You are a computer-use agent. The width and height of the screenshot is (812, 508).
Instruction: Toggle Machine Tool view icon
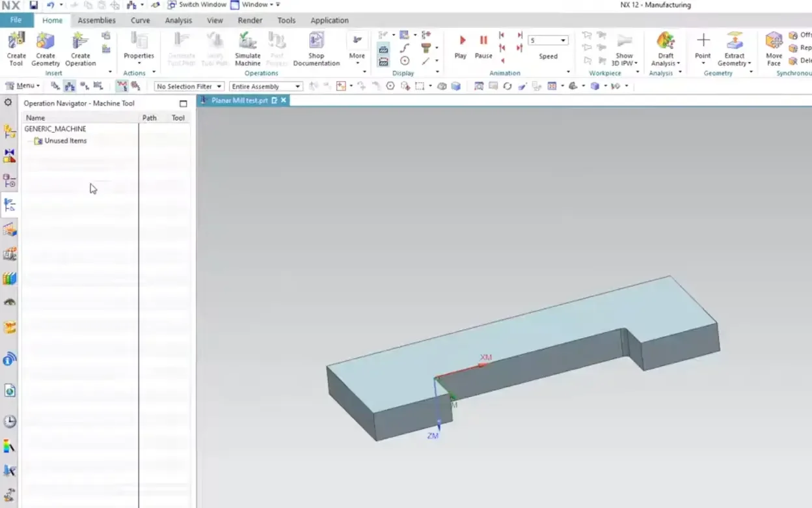pyautogui.click(x=70, y=86)
